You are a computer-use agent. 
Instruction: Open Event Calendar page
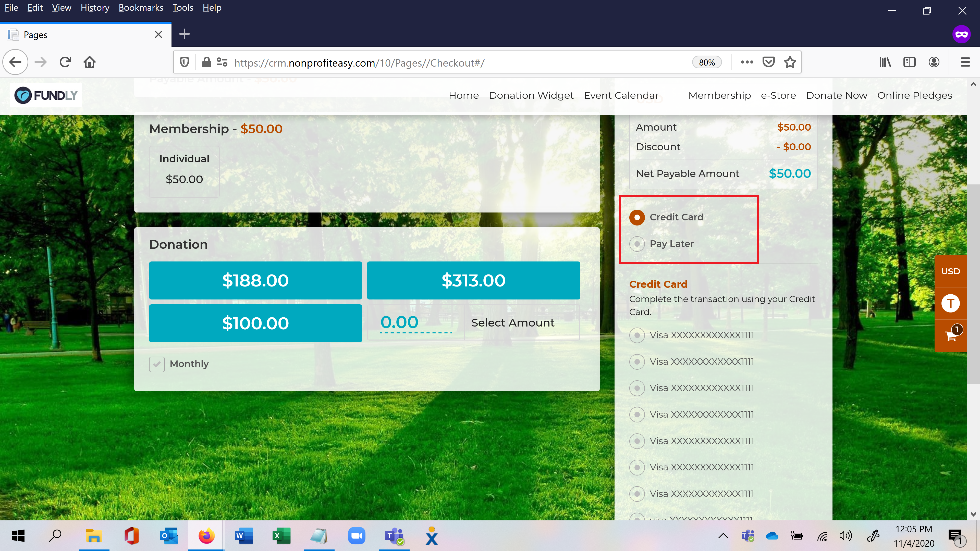tap(621, 95)
